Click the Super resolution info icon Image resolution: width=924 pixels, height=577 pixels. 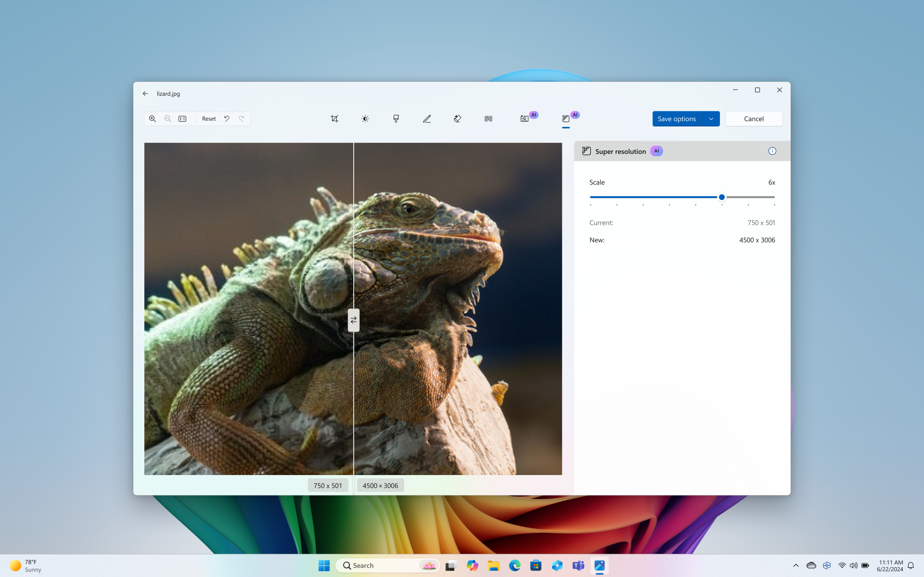tap(773, 151)
